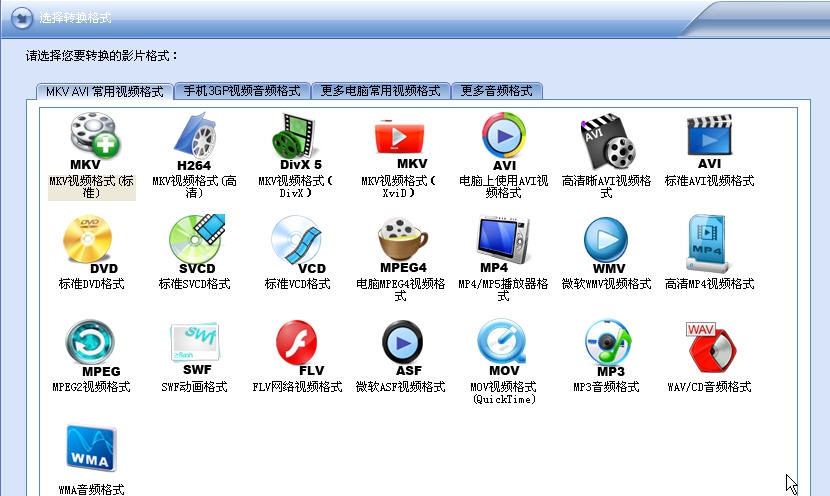
Task: Click the MKV视频格式(标准) highlighted label
Action: 92,187
